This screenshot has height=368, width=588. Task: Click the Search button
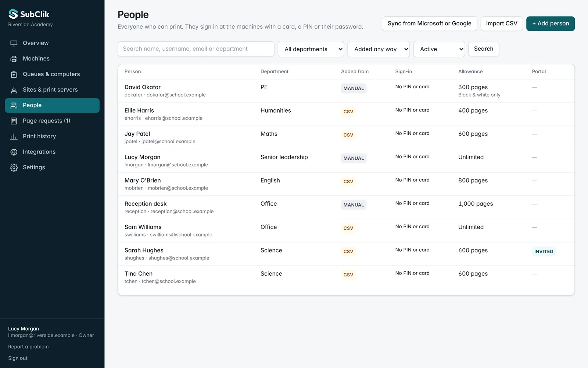[x=484, y=49]
